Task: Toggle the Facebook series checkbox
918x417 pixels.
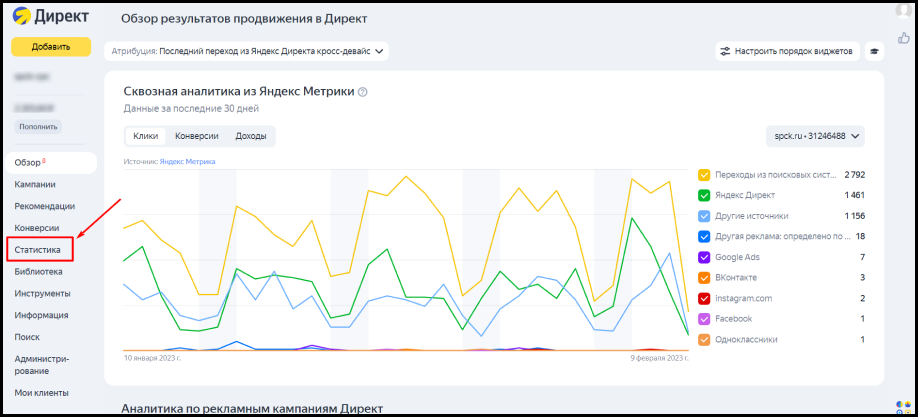Action: [x=704, y=319]
